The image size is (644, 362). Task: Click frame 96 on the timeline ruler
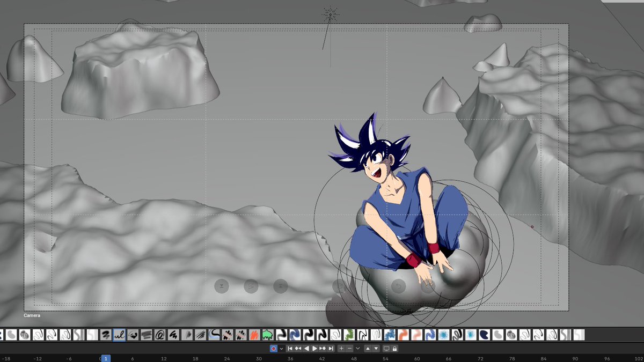click(607, 358)
